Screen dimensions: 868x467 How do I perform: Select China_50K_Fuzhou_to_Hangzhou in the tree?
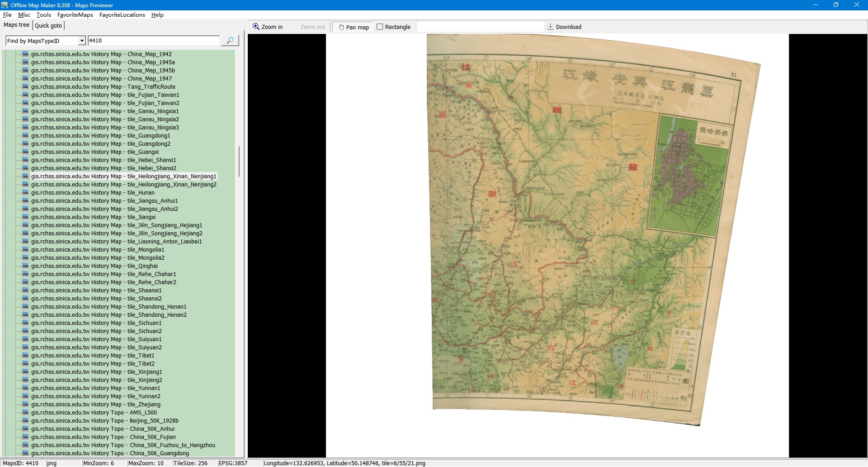(123, 445)
